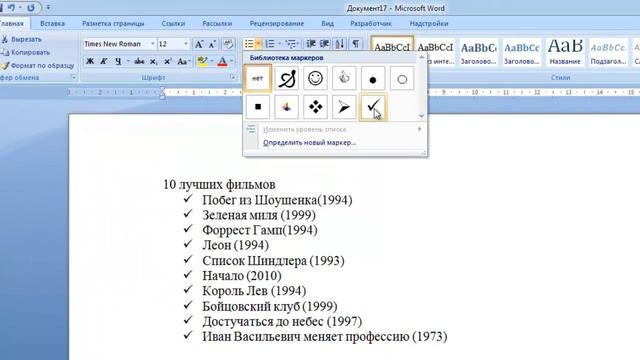Click the bulleted list button

pos(249,44)
